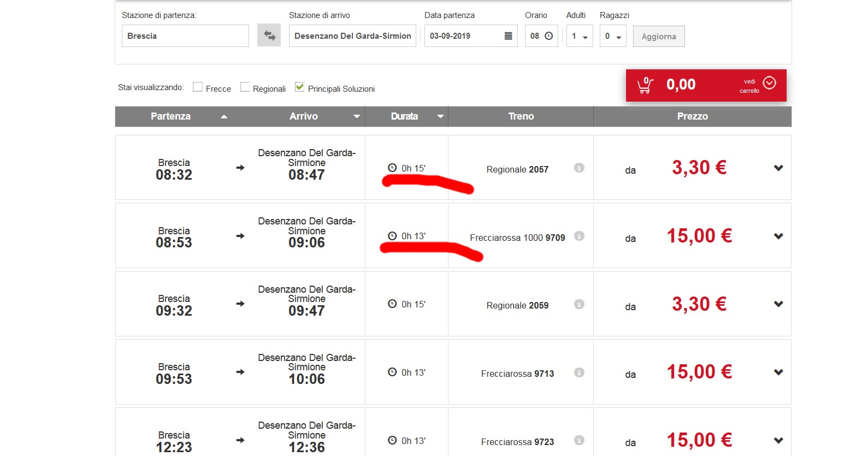Enable the Frecce filter checkbox

[x=198, y=87]
